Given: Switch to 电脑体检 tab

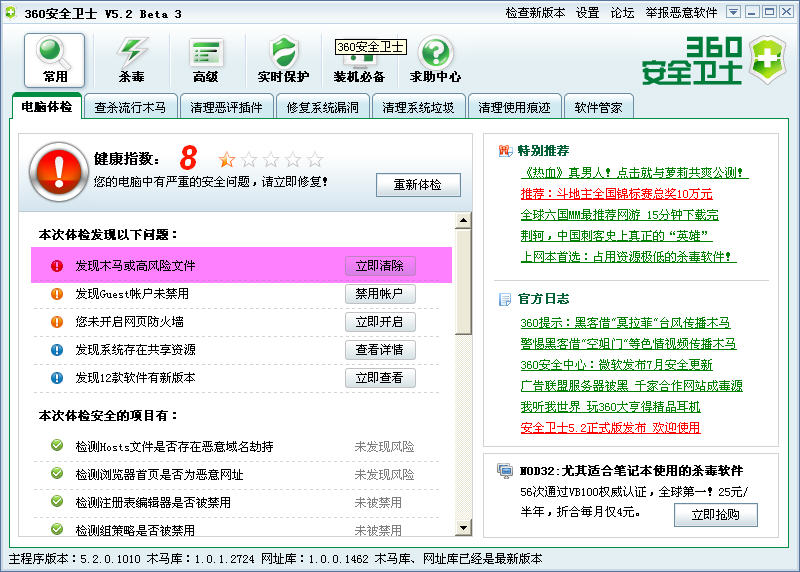Looking at the screenshot, I should click(x=46, y=107).
